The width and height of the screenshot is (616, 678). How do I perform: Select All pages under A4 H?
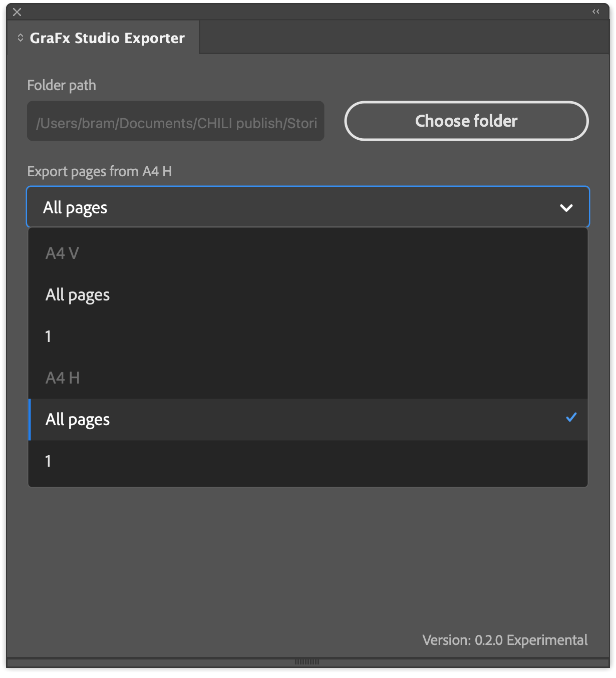coord(308,420)
